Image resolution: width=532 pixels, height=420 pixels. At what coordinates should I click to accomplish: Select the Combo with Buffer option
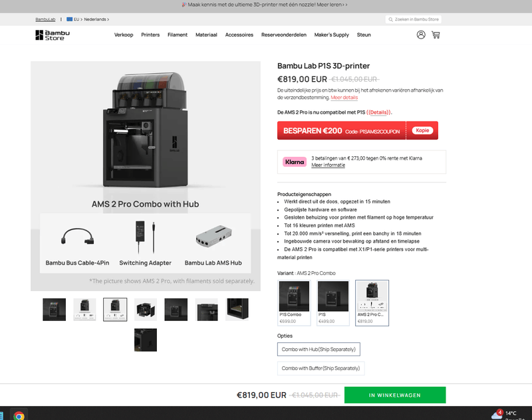pos(321,368)
